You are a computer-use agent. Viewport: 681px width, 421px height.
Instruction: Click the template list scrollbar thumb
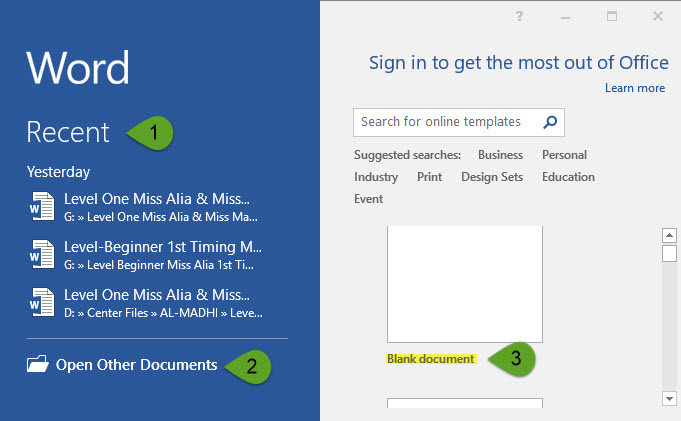click(x=669, y=253)
